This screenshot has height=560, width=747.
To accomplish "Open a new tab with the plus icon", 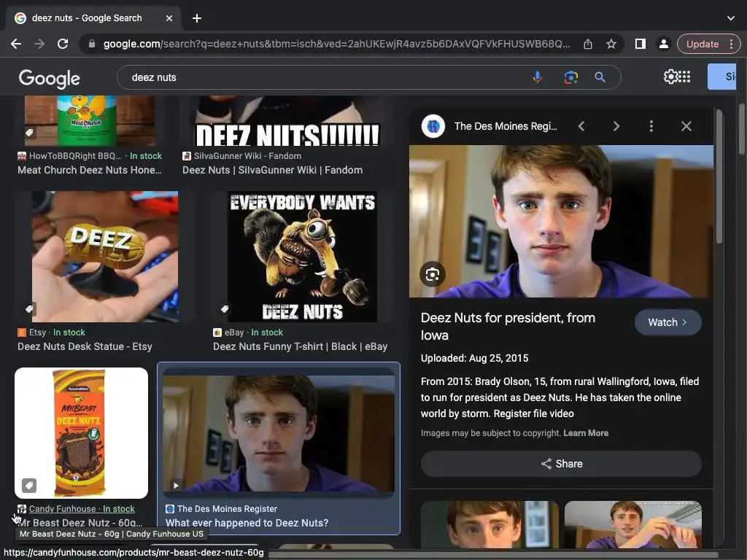I will (x=197, y=18).
